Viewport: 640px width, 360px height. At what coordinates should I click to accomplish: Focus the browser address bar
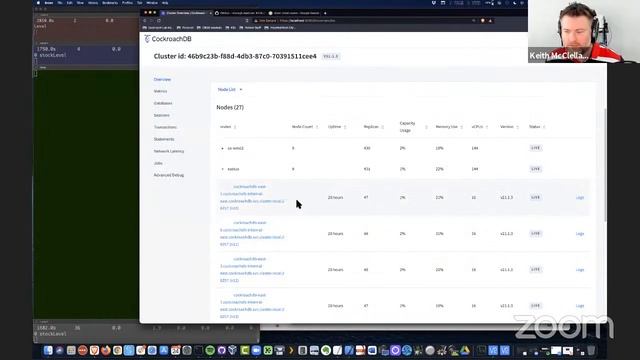(363, 20)
